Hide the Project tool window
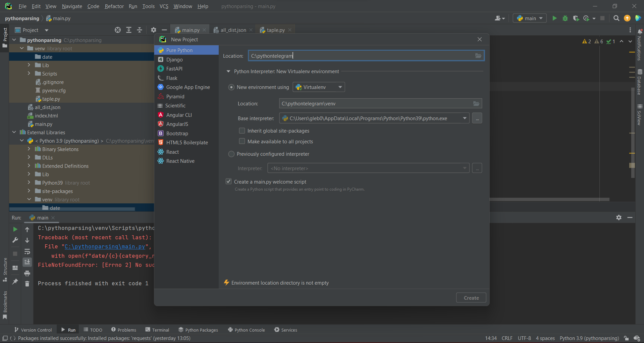 point(164,30)
